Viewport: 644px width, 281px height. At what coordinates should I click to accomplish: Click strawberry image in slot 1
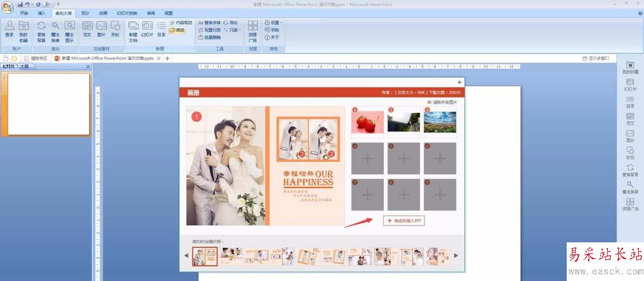coord(368,122)
